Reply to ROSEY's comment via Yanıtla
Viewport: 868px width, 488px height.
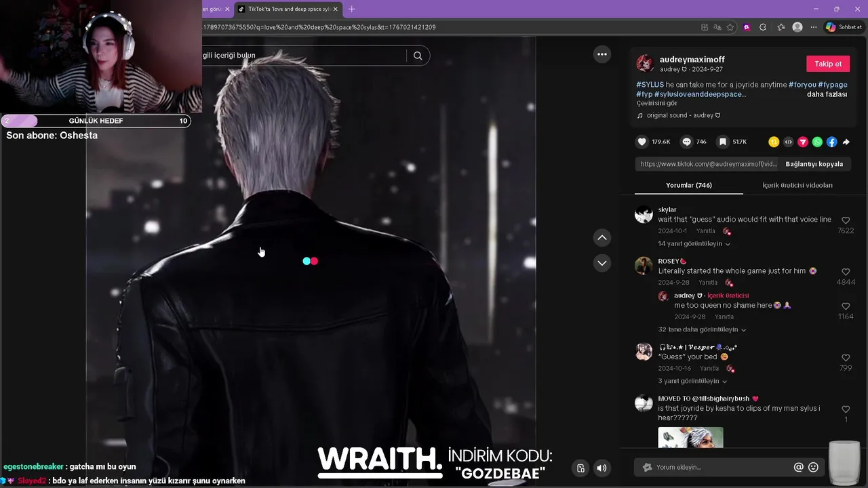coord(708,283)
